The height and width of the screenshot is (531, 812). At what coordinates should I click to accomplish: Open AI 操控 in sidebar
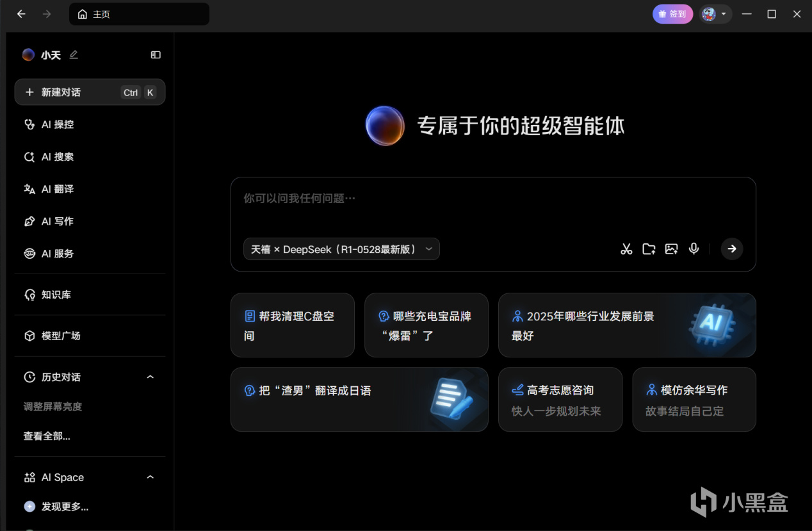point(90,124)
